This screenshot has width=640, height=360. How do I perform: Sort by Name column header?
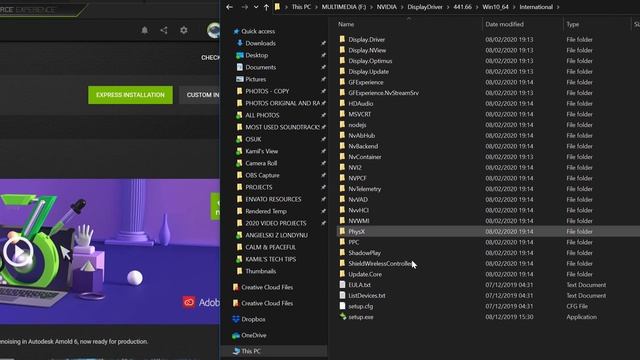(346, 24)
